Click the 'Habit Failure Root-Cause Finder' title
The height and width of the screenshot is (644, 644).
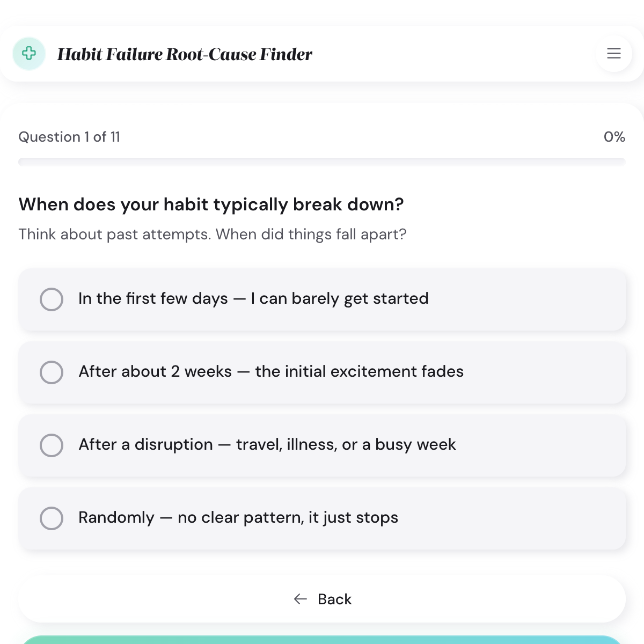tap(185, 54)
